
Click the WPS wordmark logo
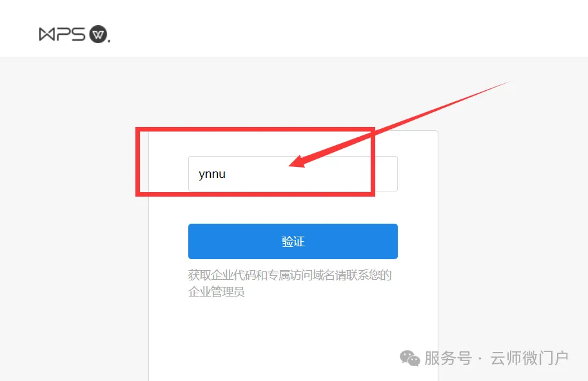63,34
